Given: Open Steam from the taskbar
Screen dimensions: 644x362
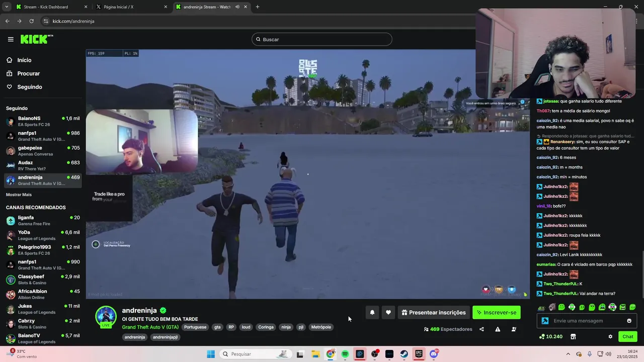Looking at the screenshot, I should pos(404,354).
